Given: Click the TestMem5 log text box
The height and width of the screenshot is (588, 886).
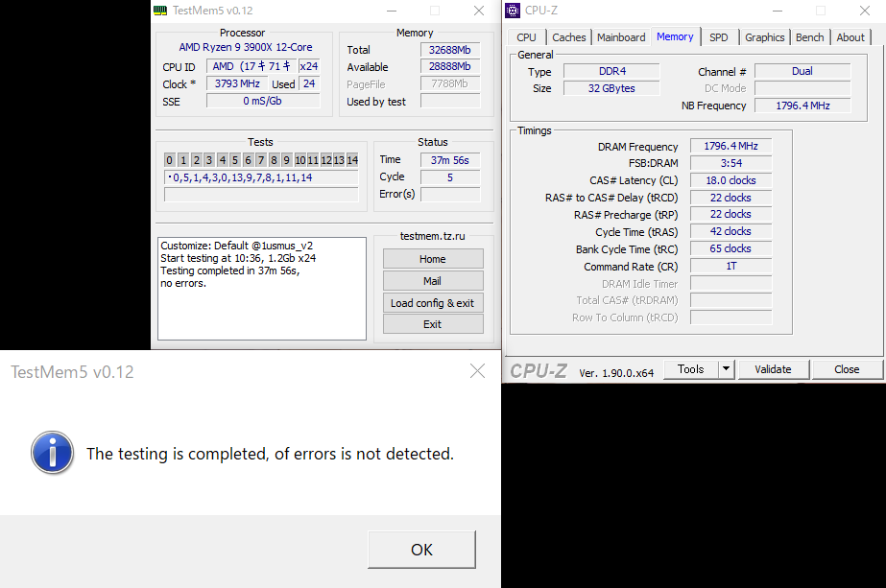Looking at the screenshot, I should point(262,289).
